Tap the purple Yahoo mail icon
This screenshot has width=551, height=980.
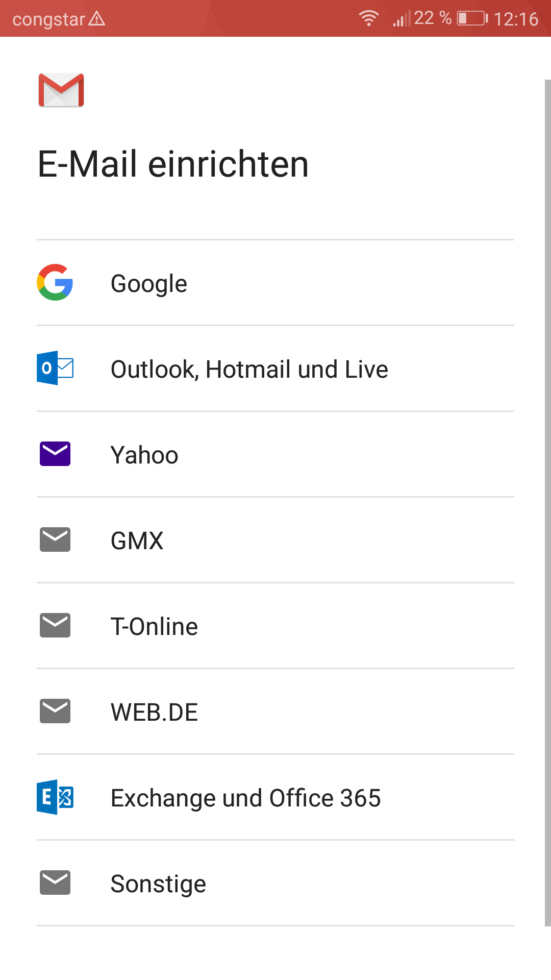55,454
